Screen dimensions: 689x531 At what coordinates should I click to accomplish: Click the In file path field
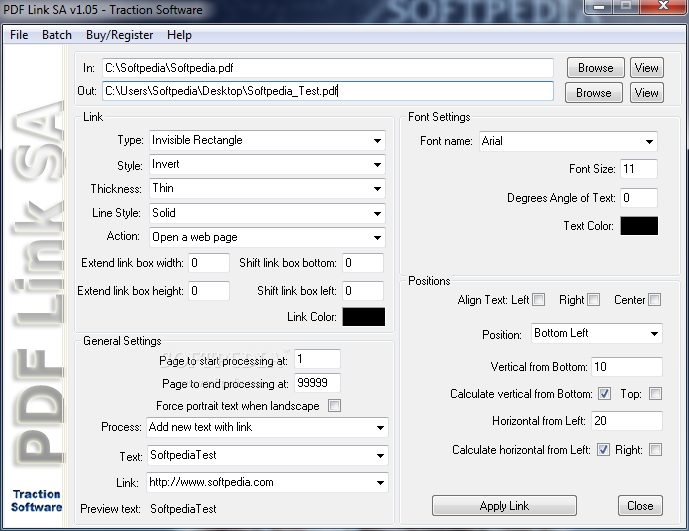pyautogui.click(x=327, y=68)
